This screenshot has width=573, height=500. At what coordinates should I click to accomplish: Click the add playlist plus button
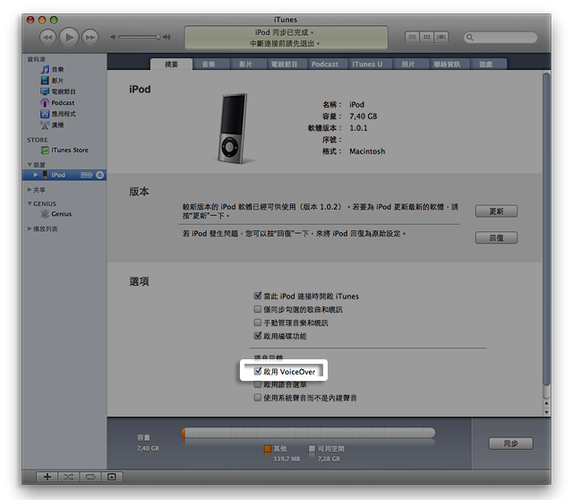pyautogui.click(x=47, y=477)
